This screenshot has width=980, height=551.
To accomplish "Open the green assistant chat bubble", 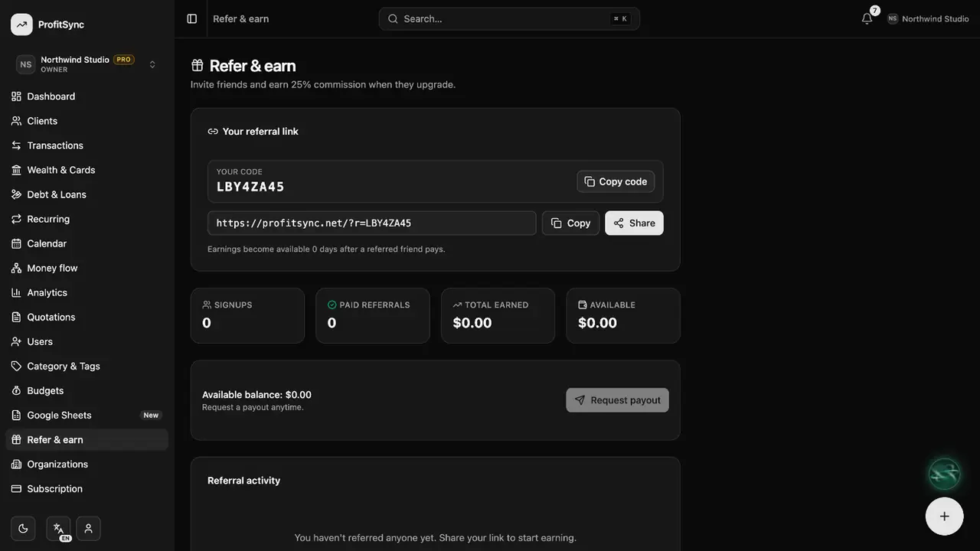I will [944, 474].
